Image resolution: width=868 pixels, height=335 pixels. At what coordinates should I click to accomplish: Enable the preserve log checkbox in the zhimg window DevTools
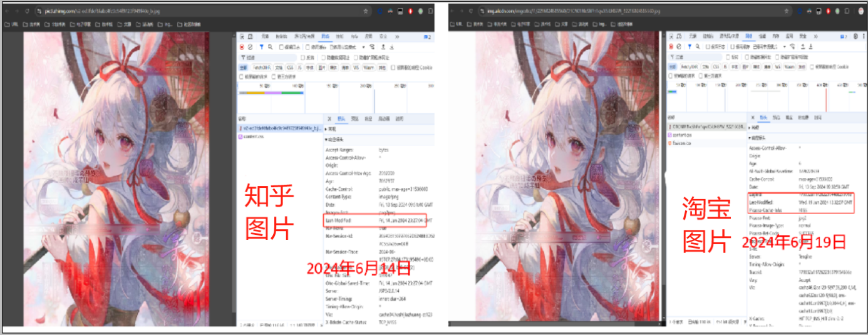point(281,47)
